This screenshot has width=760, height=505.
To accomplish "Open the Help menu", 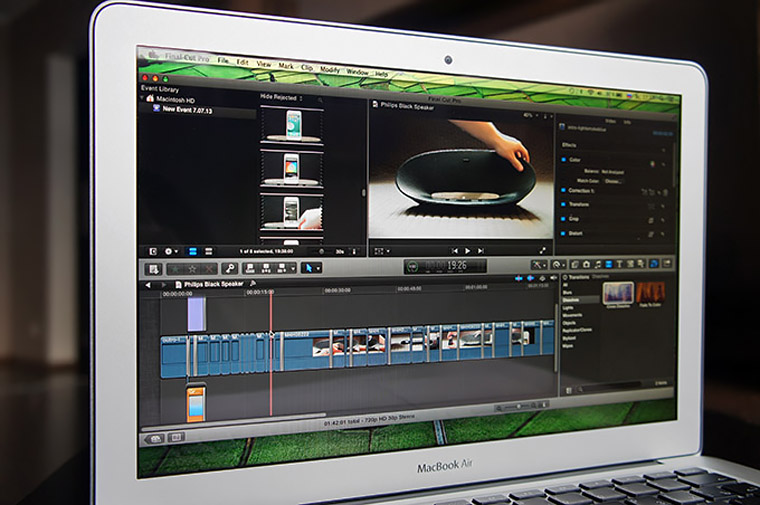I will (381, 74).
